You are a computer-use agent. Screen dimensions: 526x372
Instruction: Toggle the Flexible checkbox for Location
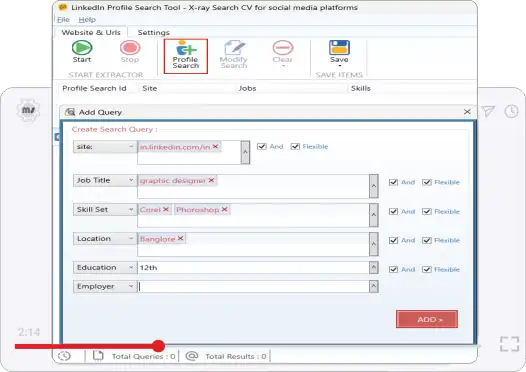(427, 240)
